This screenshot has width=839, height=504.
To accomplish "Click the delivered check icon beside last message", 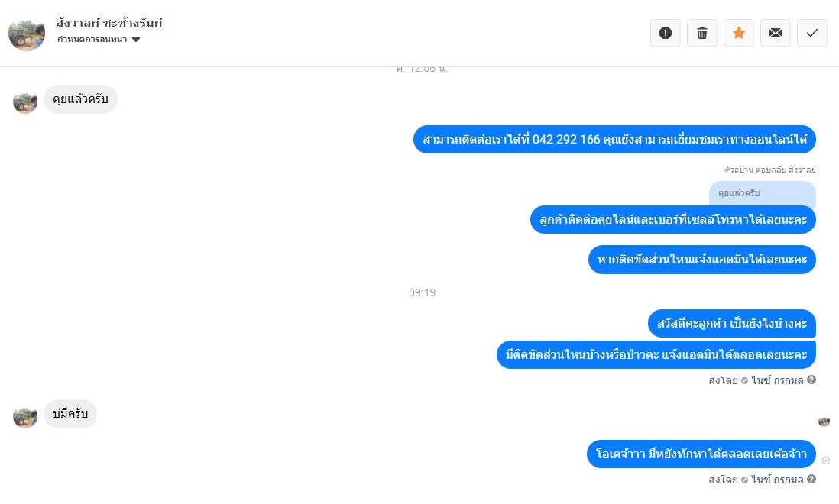I will 825,460.
